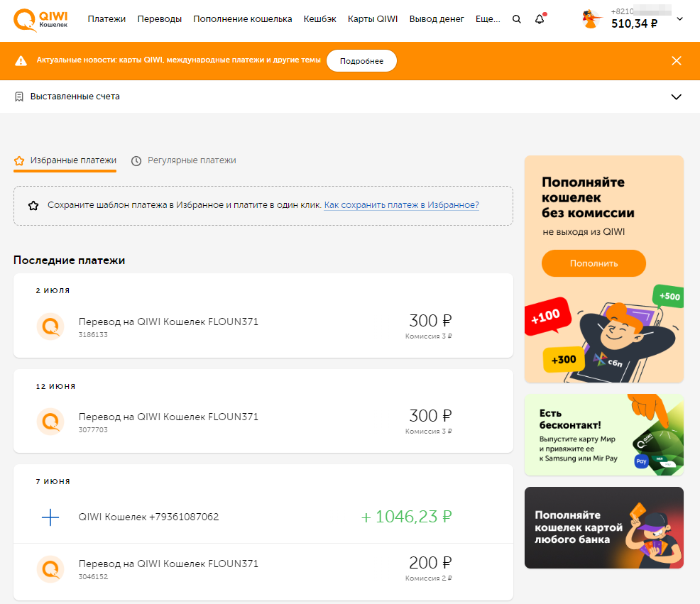Click the warning triangle icon in the orange banner

21,61
